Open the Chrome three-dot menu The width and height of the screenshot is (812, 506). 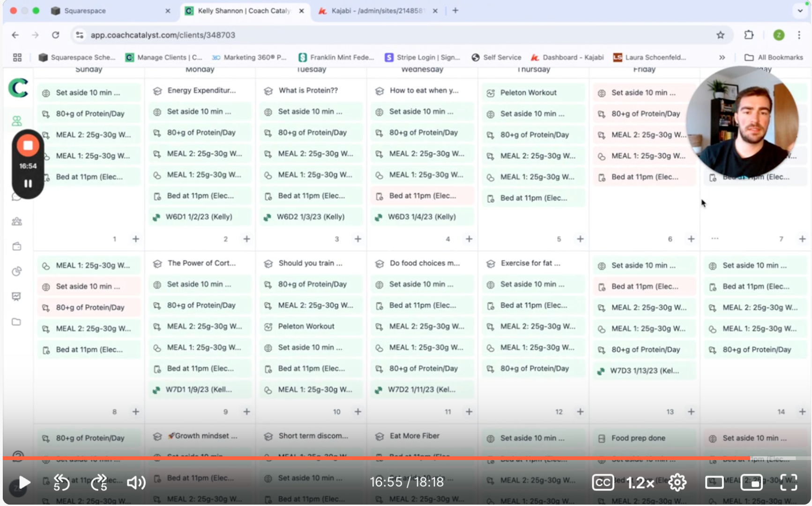tap(799, 35)
